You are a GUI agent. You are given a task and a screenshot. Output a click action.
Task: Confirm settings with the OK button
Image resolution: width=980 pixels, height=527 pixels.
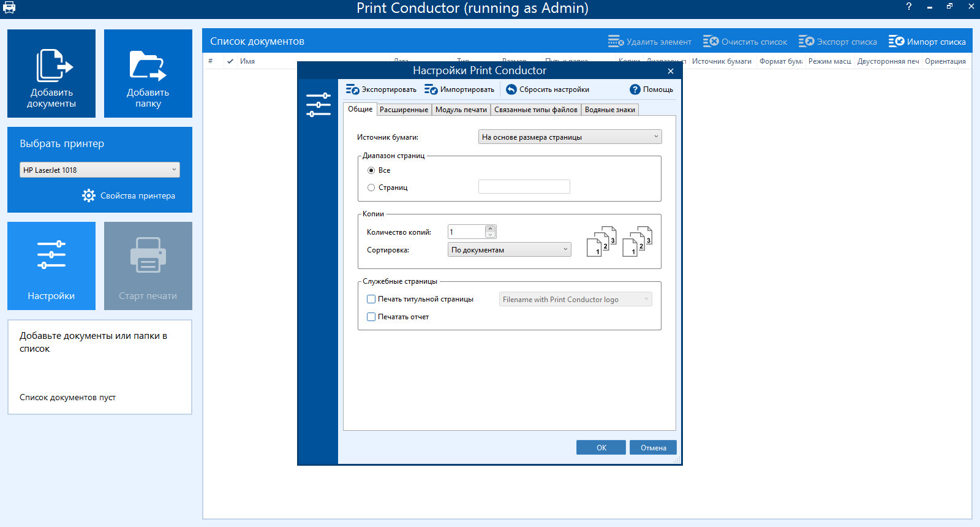(601, 447)
